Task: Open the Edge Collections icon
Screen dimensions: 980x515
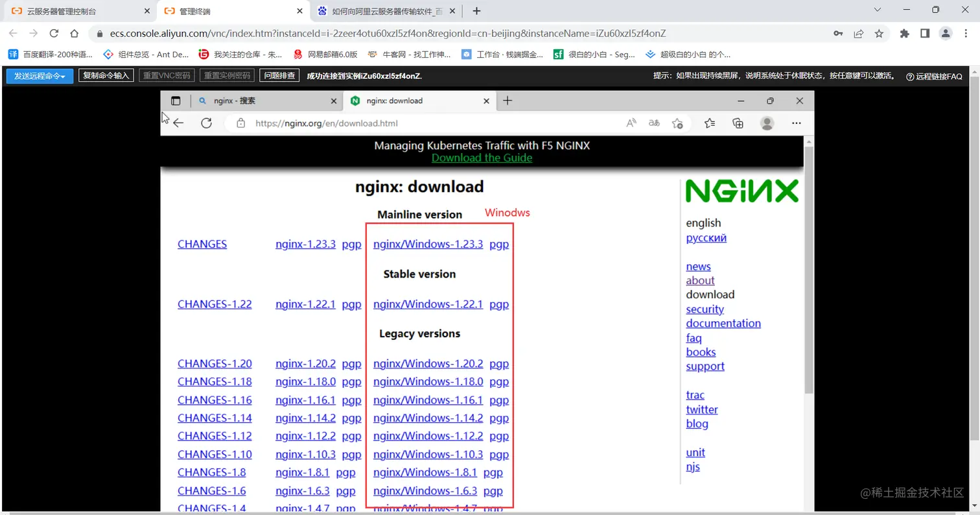Action: [x=738, y=123]
